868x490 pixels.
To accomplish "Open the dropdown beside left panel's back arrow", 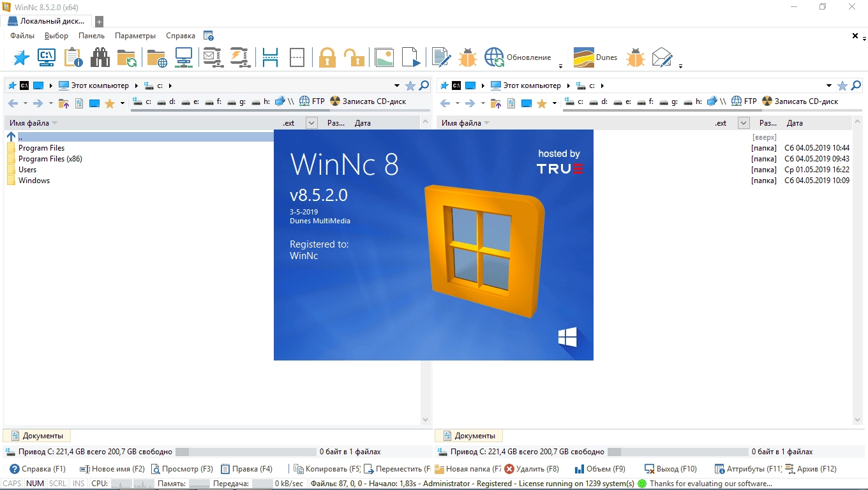I will [26, 103].
